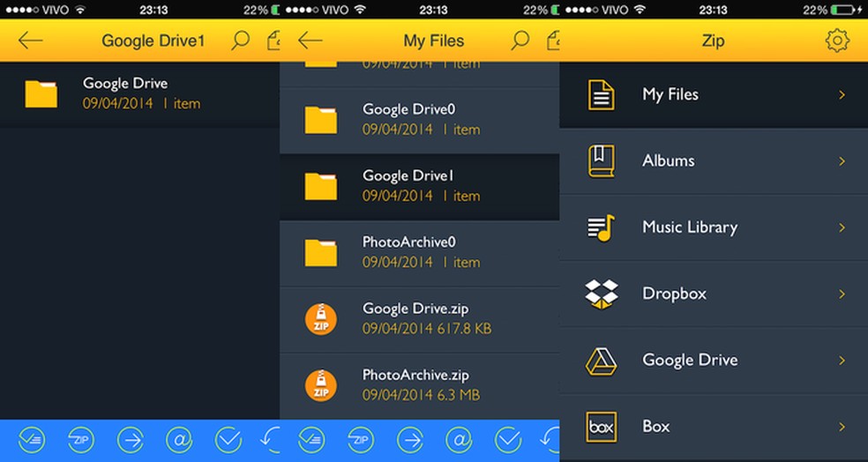Tap the '09/04/2014 6.3 MB' details text
Screen dimensions: 868x462
pyautogui.click(x=422, y=395)
